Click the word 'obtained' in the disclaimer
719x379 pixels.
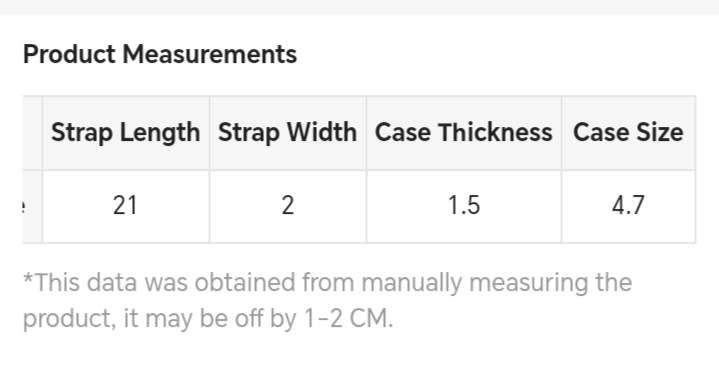point(244,282)
